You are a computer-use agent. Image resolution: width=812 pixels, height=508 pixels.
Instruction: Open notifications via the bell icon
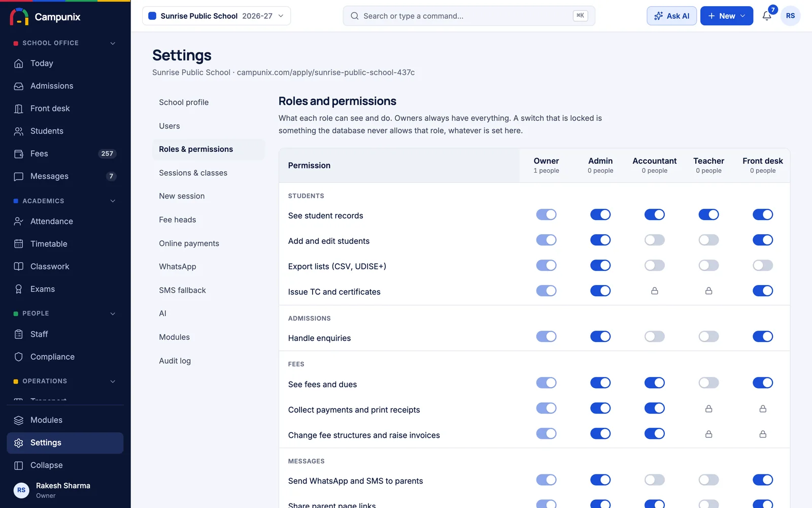pos(767,16)
